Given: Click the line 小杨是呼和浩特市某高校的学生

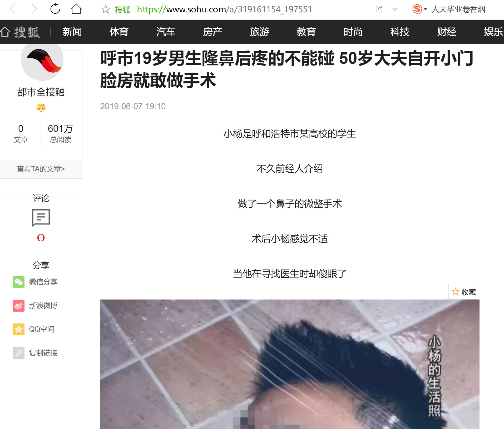Looking at the screenshot, I should tap(290, 134).
